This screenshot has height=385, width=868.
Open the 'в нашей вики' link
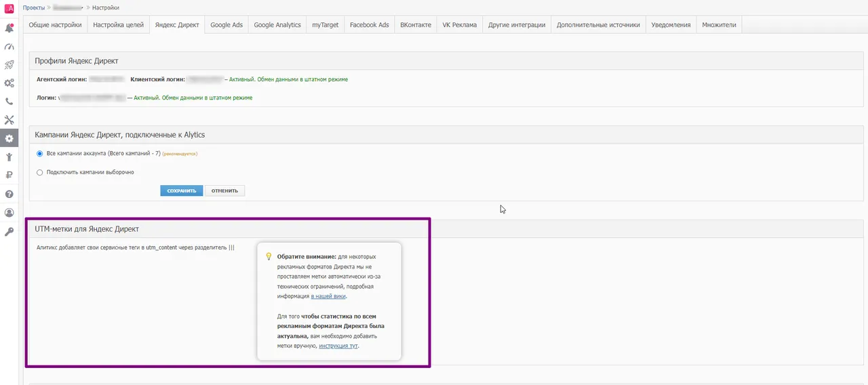(x=328, y=296)
